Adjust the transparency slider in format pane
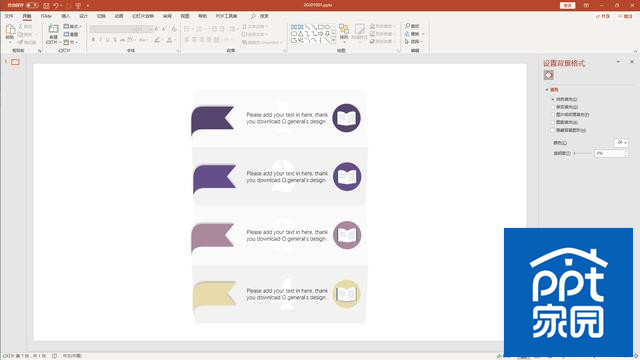Image resolution: width=640 pixels, height=360 pixels. point(583,153)
